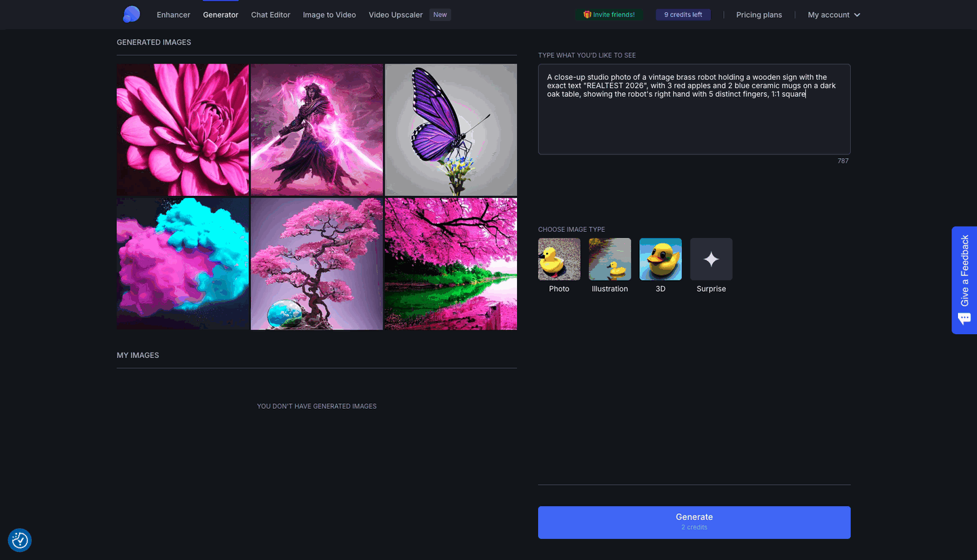
Task: Open the pink and cyan smoke image
Action: point(183,264)
